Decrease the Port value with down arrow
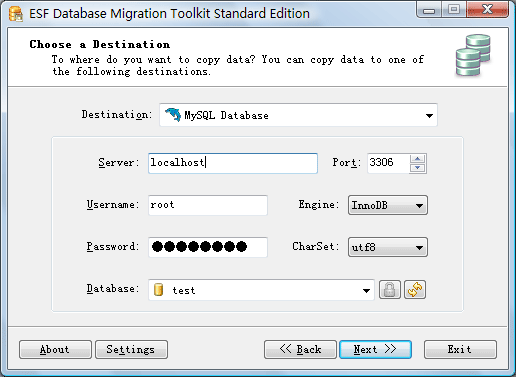Viewport: 516px width, 377px height. coord(418,168)
